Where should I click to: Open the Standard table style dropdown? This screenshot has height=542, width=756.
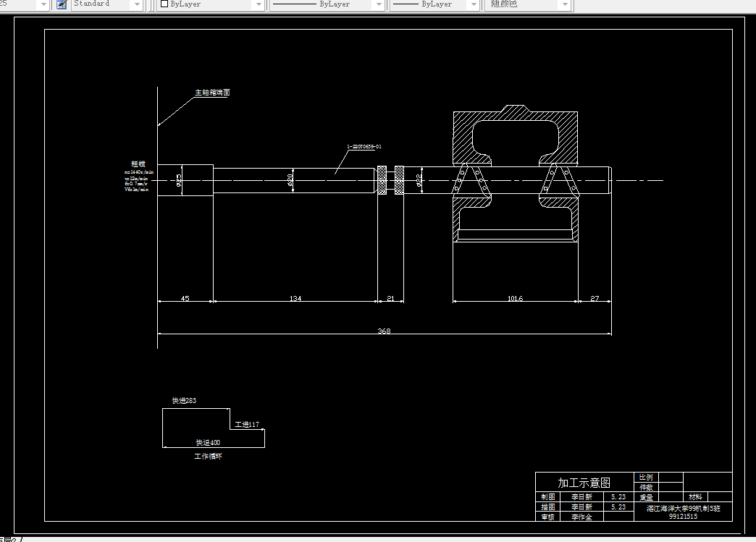coord(137,4)
